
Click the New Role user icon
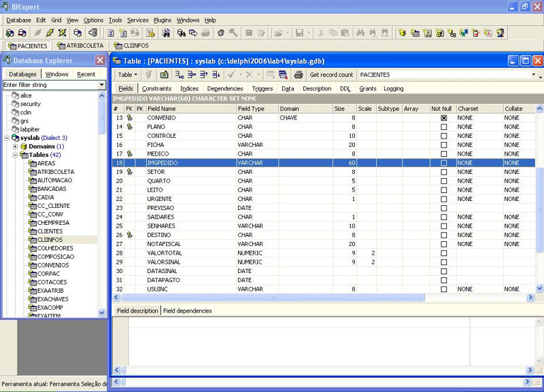[x=500, y=33]
